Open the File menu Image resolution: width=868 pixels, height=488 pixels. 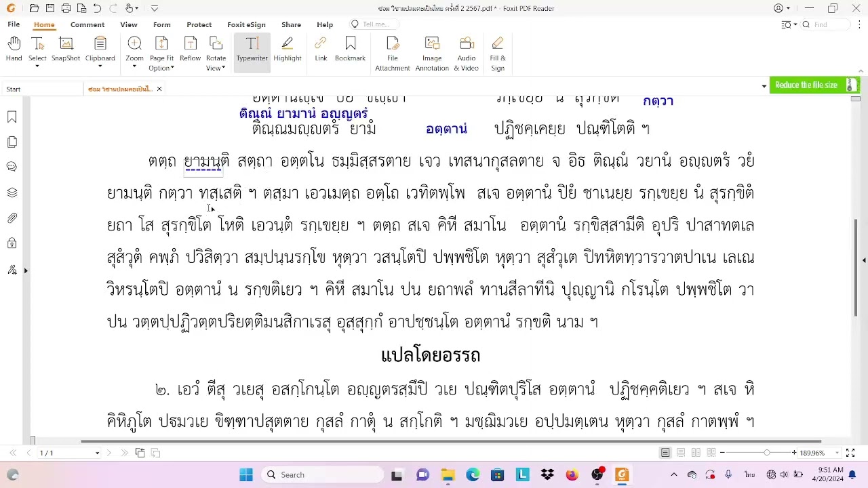click(x=14, y=24)
